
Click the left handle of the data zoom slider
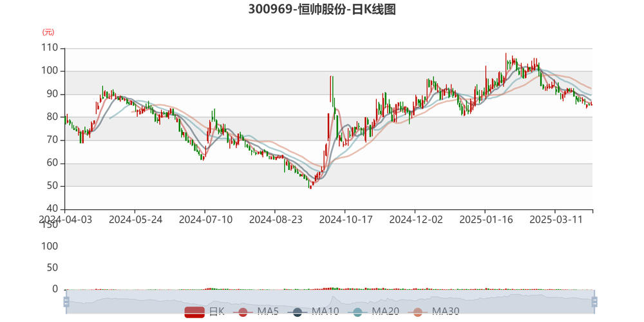[x=66, y=302]
